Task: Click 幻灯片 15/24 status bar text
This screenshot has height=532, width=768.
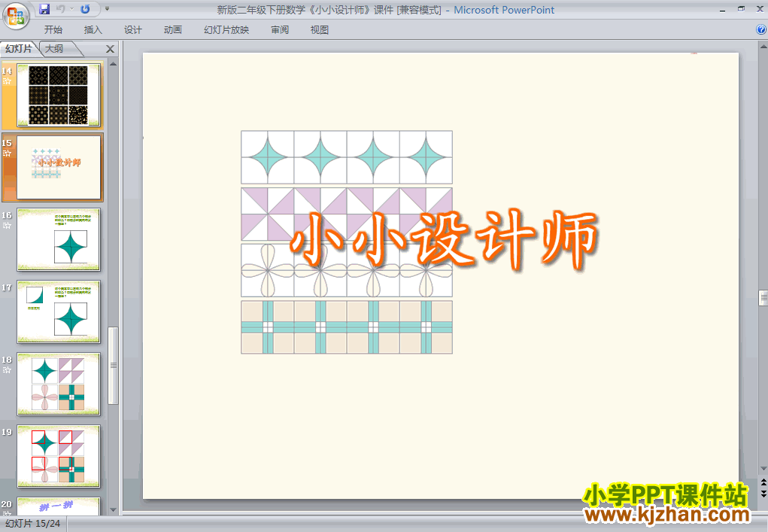Action: coord(33,524)
